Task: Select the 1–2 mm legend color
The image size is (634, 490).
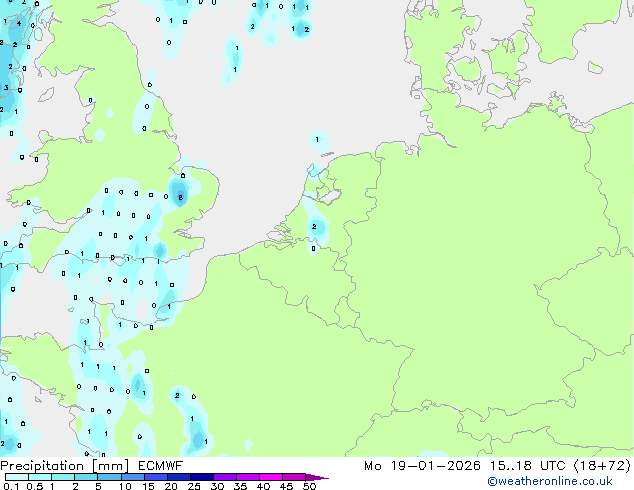Action: pos(63,477)
